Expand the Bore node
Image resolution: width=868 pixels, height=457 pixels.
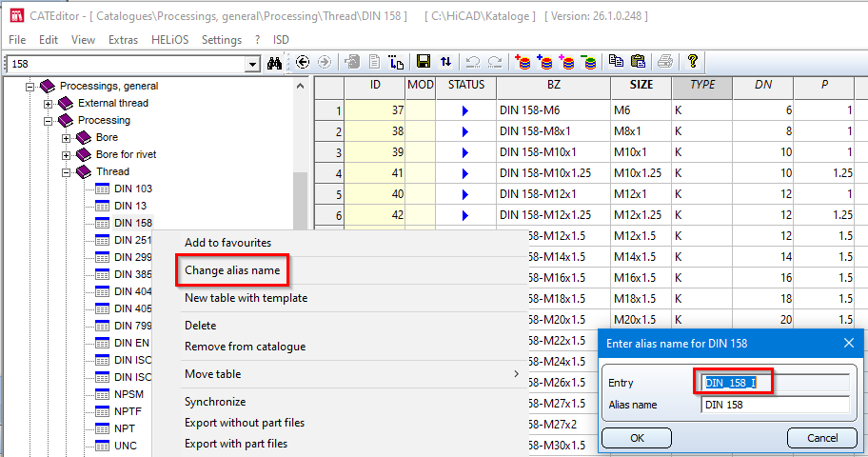[66, 138]
